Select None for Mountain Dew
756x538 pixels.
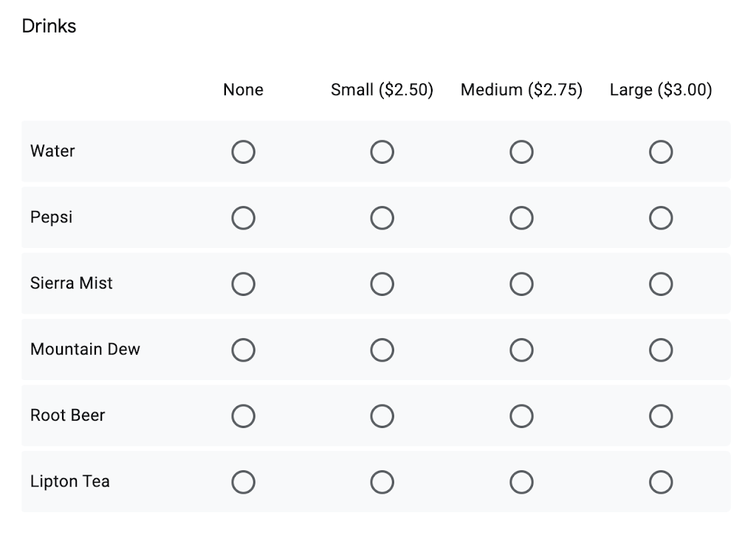[x=243, y=350]
